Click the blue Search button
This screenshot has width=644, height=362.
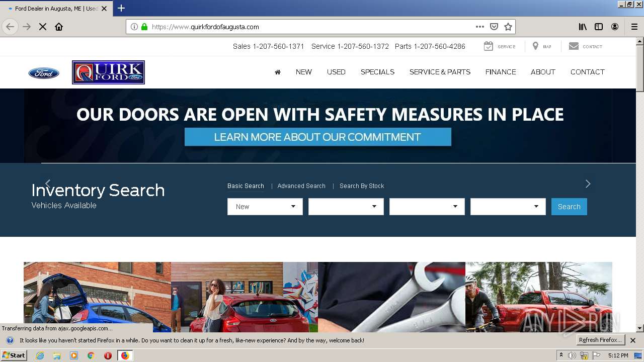(569, 207)
